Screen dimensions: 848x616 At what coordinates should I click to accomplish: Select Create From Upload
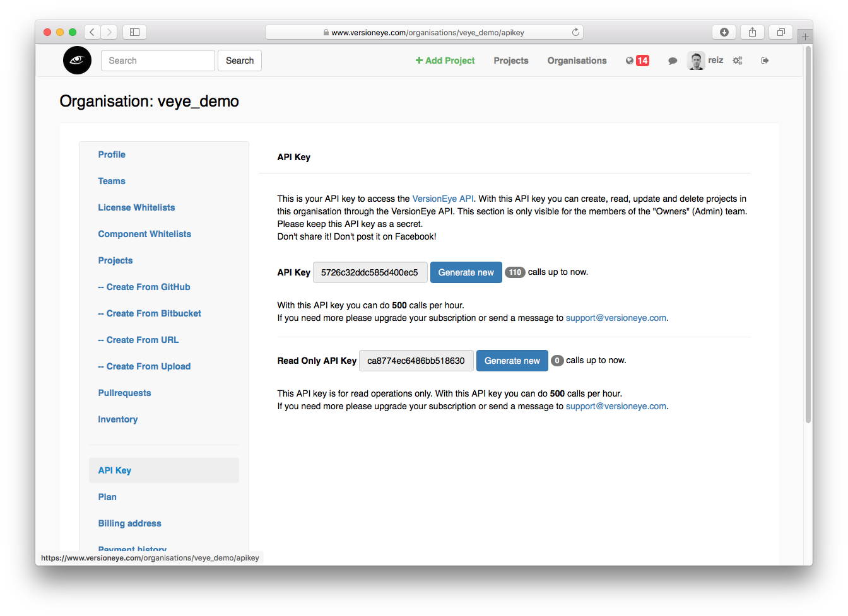pyautogui.click(x=144, y=366)
